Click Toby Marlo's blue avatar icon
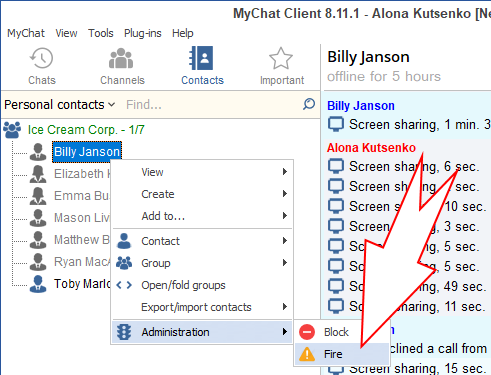Screen dimensions: 491x375 click(x=38, y=284)
